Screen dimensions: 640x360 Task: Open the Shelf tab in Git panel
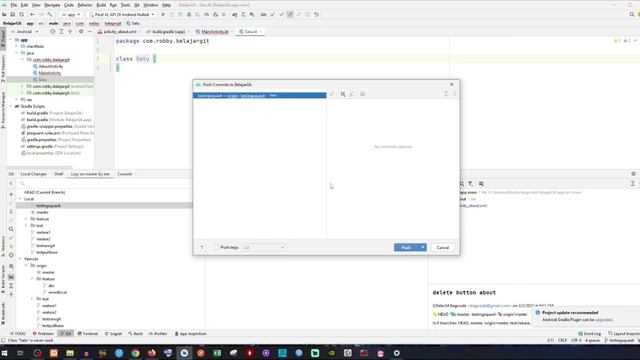[59, 174]
